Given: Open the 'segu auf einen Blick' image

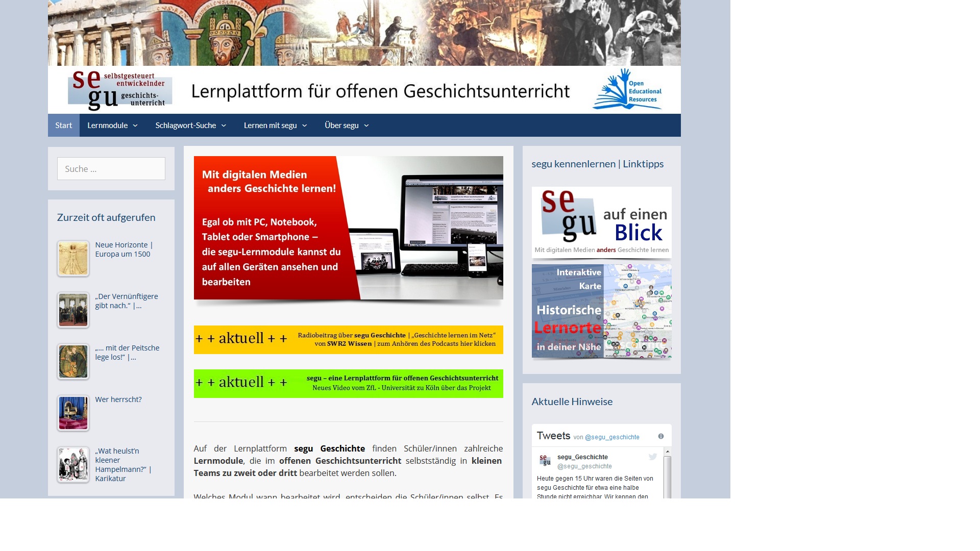Looking at the screenshot, I should point(602,222).
